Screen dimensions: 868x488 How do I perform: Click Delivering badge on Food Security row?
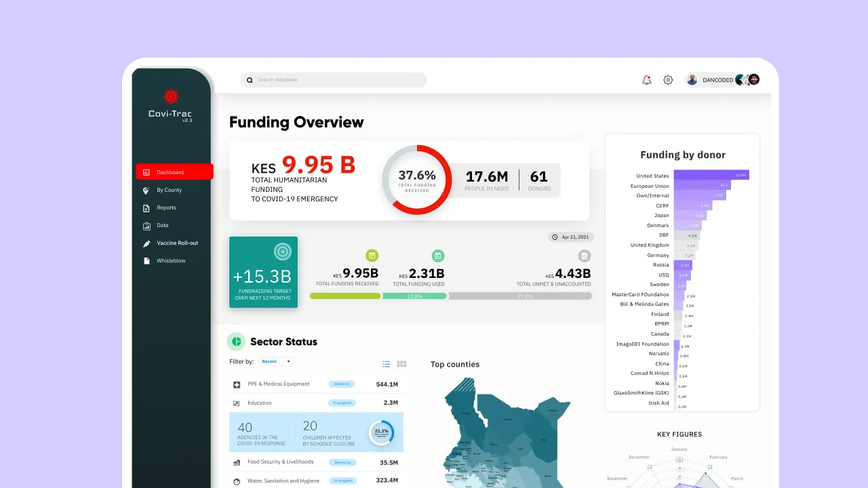[x=342, y=462]
